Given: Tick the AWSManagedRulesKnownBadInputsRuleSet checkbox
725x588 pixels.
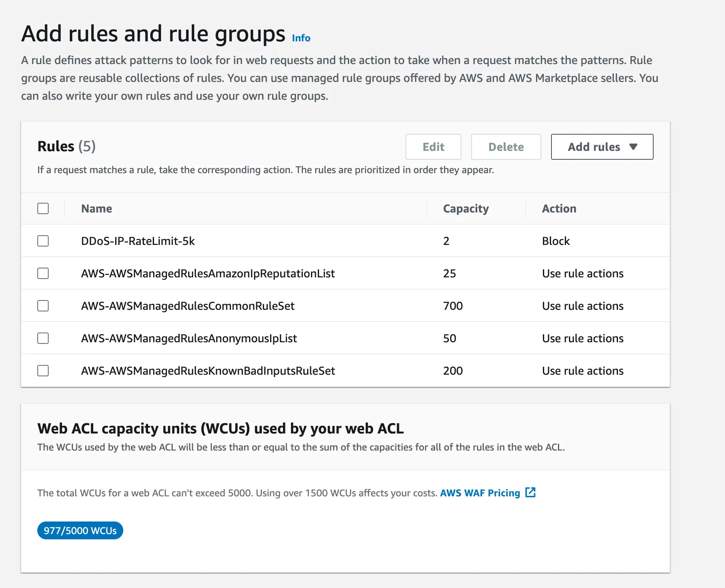Looking at the screenshot, I should point(43,371).
